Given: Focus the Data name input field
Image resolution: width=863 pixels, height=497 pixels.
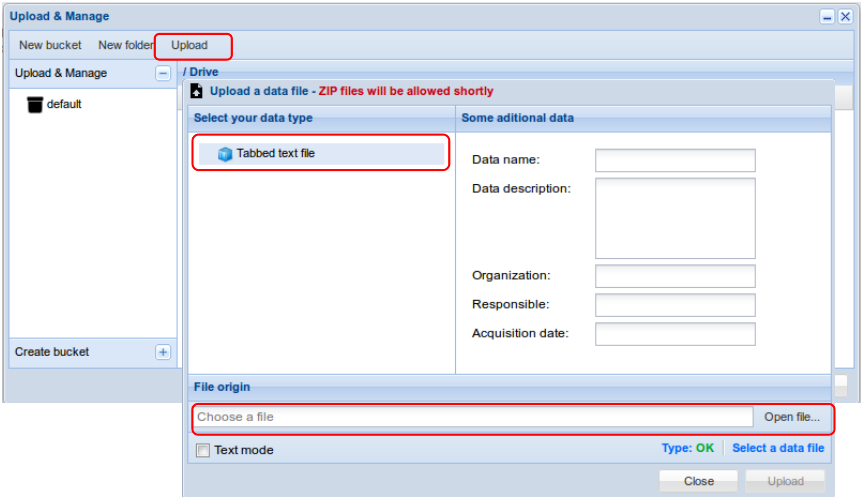Looking at the screenshot, I should click(x=675, y=160).
